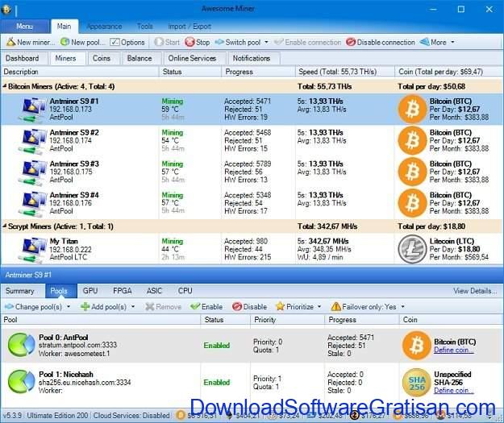Click the Switch pool arrow icon
This screenshot has width=504, height=423.
click(219, 42)
